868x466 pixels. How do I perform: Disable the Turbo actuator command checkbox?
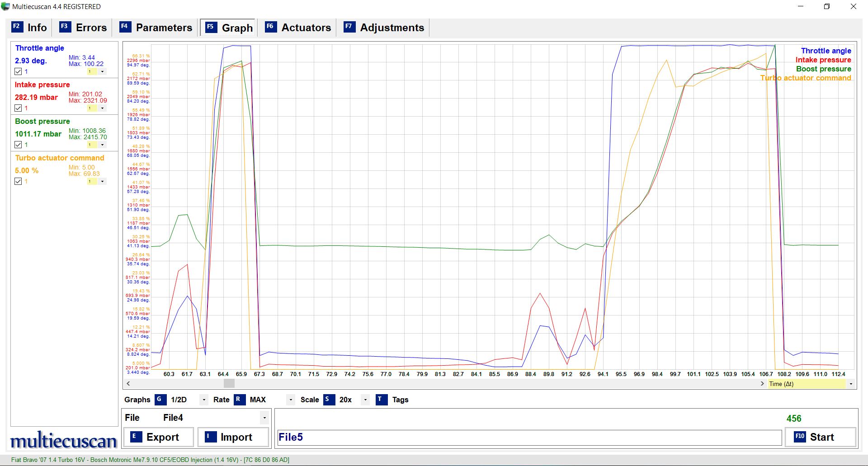pyautogui.click(x=18, y=181)
